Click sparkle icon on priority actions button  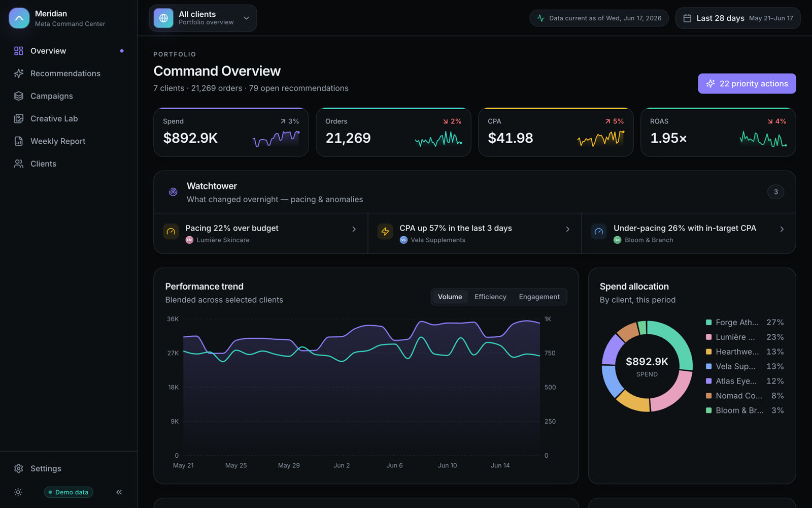(x=710, y=84)
